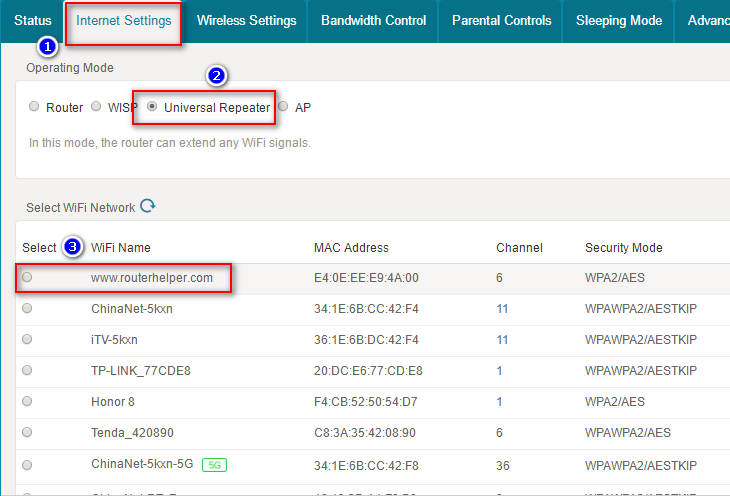Switch to the Internet Settings tab
Viewport: 730px width, 496px height.
point(123,21)
